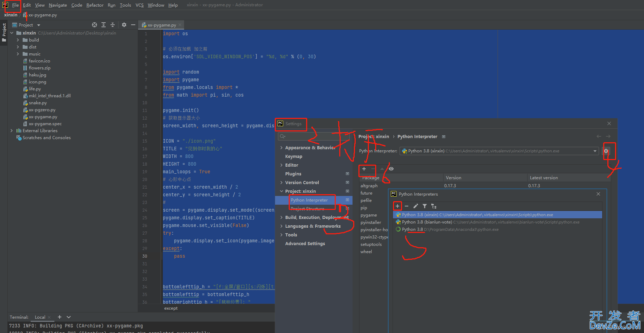This screenshot has width=644, height=333.
Task: Select Anaconda3 Python 3.8 interpreter
Action: [498, 229]
